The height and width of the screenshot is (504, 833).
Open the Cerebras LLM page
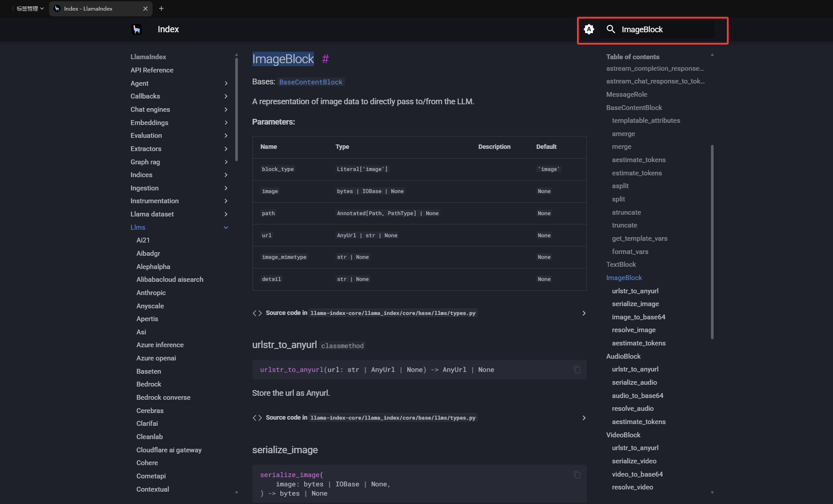click(150, 411)
